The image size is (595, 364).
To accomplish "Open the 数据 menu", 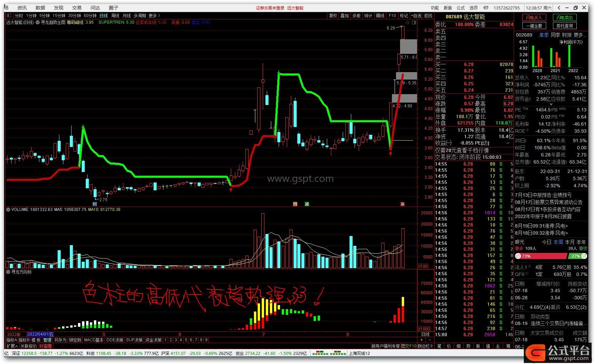I will click(x=40, y=8).
